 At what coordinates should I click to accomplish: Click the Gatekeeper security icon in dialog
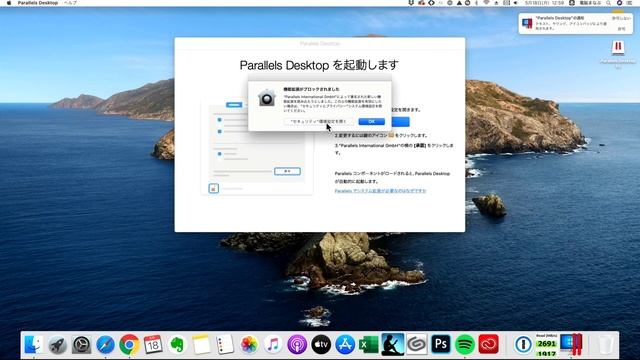pyautogui.click(x=267, y=98)
